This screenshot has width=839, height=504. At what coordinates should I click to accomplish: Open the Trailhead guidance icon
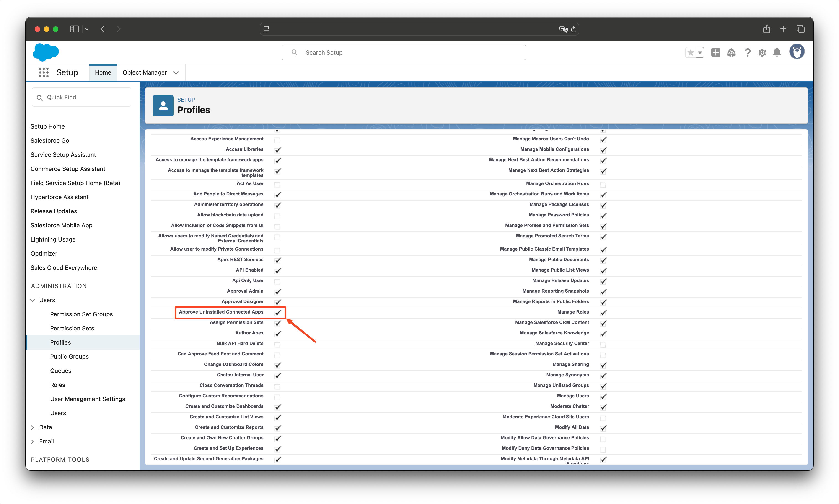click(x=731, y=52)
